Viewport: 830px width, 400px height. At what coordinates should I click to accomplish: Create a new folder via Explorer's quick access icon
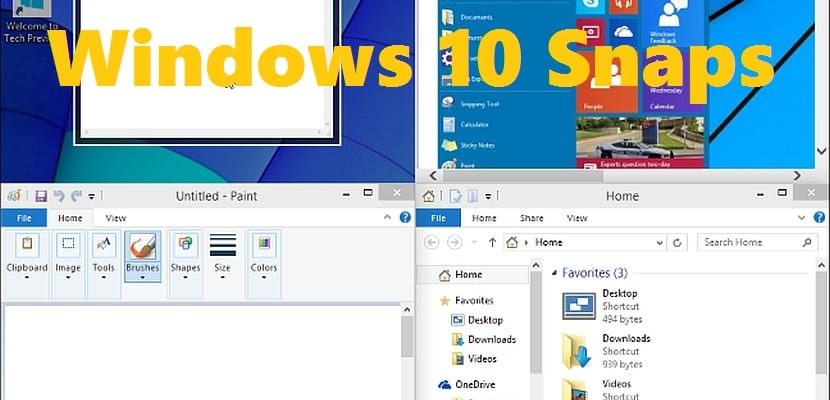click(473, 196)
